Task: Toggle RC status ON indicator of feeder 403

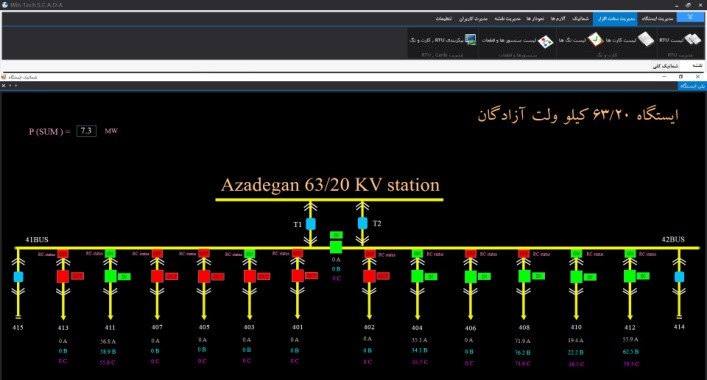Action: pos(250,254)
